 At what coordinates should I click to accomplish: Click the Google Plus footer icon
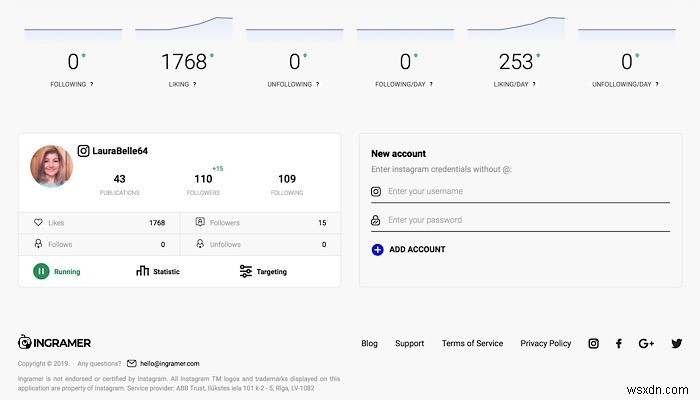[646, 343]
